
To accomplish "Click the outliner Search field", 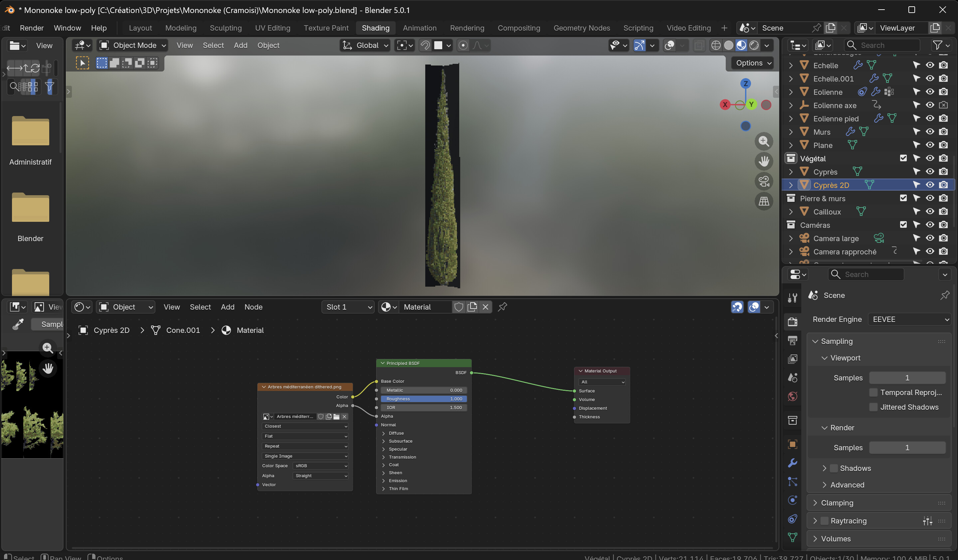I will [882, 45].
